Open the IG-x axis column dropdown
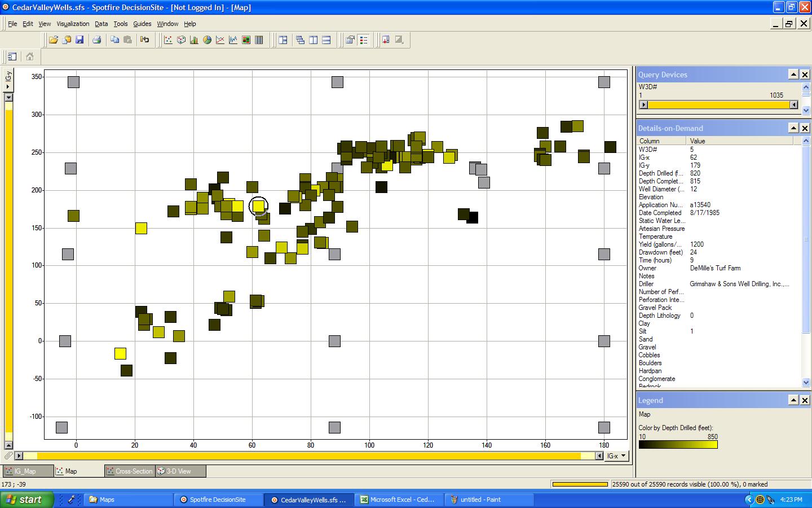 (616, 456)
